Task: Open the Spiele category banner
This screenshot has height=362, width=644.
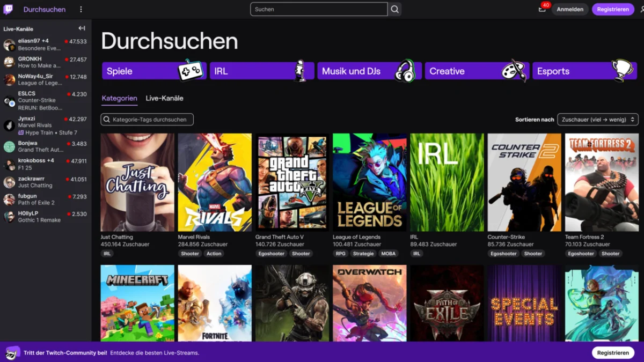Action: [154, 71]
